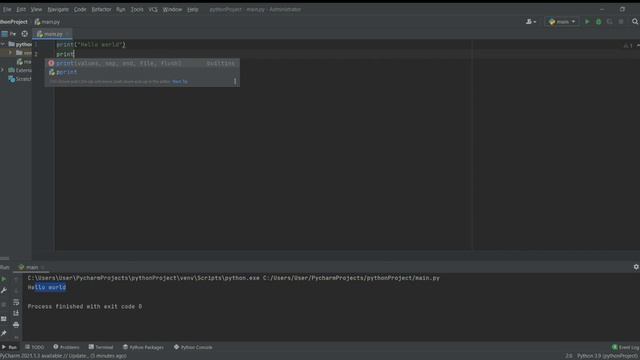Open the Tools menu
640x360 pixels.
[137, 9]
